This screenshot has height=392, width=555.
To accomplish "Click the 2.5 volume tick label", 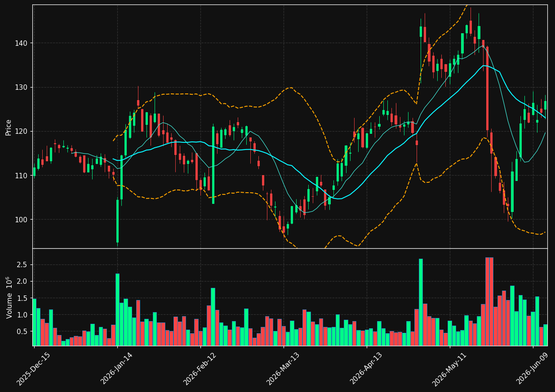I will [x=22, y=265].
